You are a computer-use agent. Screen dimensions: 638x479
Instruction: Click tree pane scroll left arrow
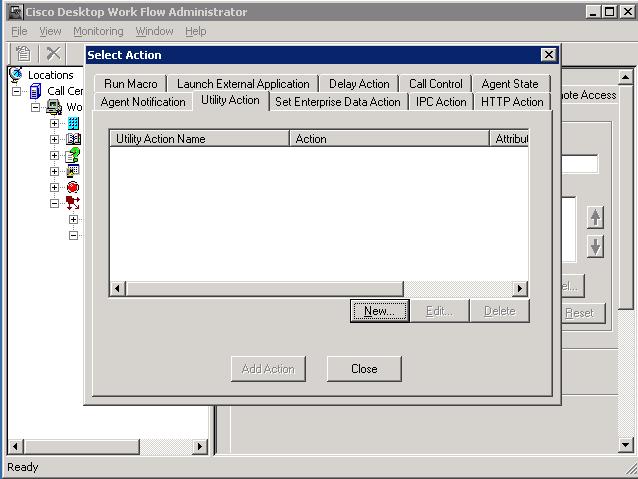pyautogui.click(x=15, y=446)
